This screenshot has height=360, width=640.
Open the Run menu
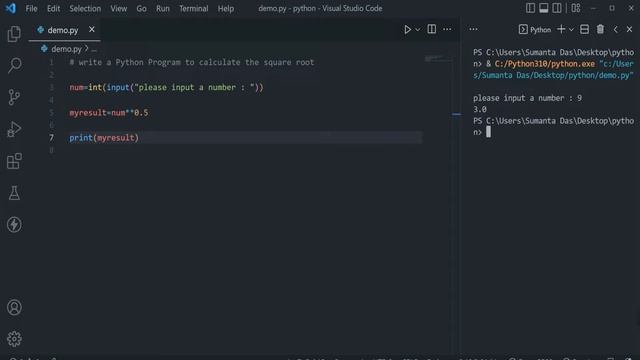click(x=162, y=8)
